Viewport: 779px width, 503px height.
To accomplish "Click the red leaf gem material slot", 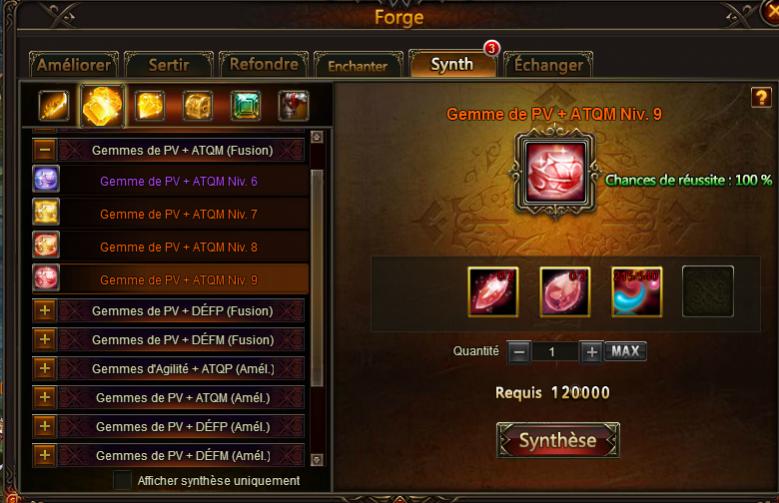I will pyautogui.click(x=493, y=292).
